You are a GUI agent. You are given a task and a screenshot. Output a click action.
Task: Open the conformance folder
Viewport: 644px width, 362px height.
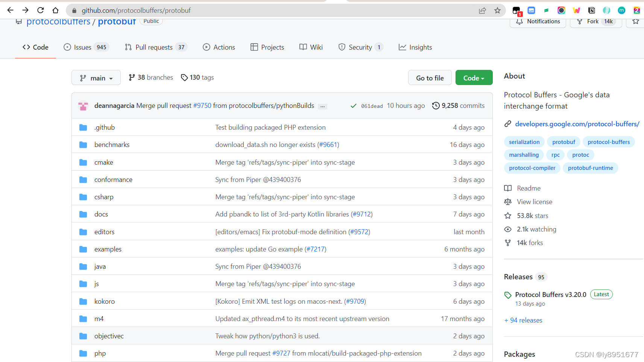coord(113,180)
